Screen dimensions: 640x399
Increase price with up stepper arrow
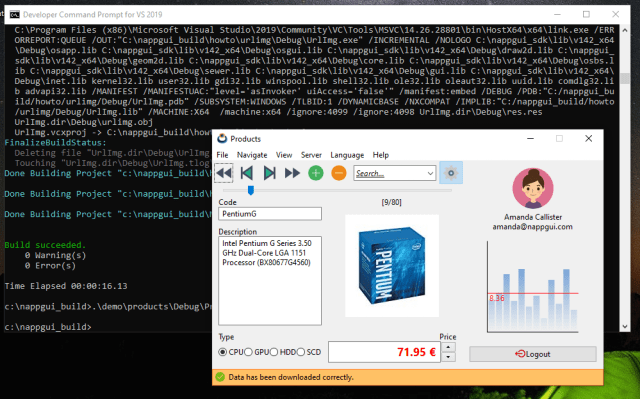(x=448, y=347)
